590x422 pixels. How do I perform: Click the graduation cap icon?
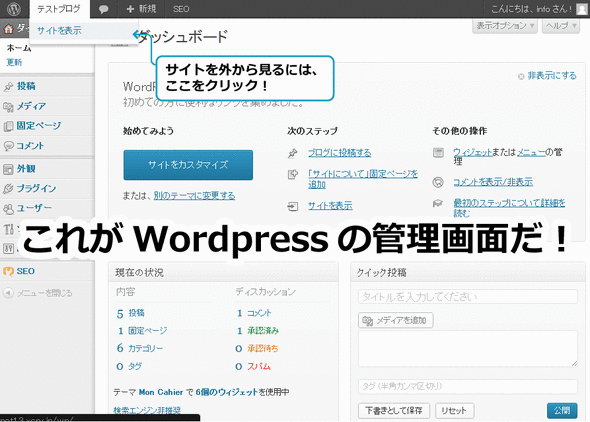[438, 203]
